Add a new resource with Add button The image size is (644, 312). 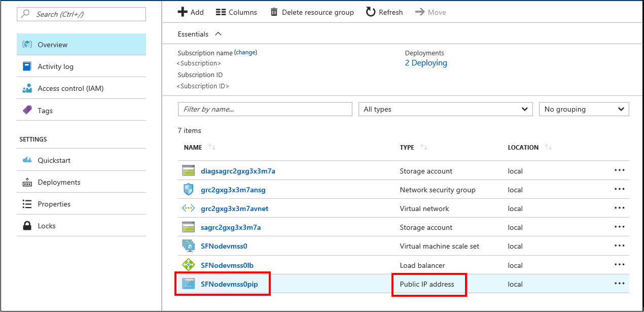coord(191,12)
